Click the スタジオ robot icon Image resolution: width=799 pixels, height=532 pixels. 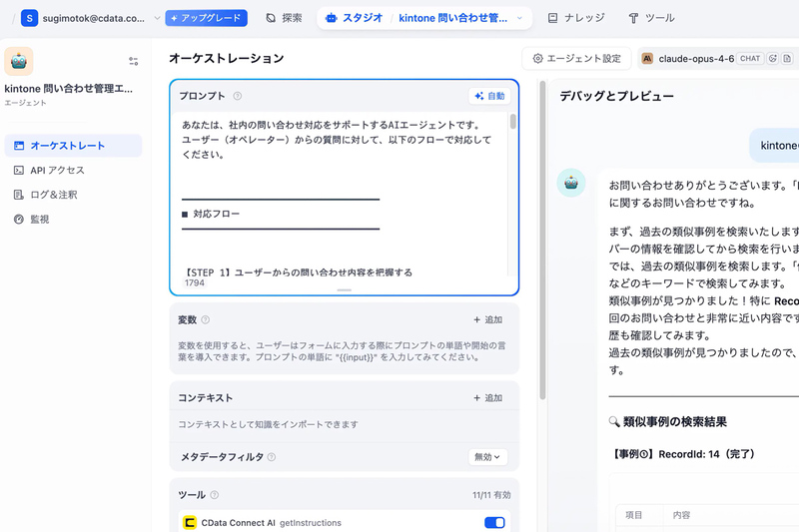point(332,18)
